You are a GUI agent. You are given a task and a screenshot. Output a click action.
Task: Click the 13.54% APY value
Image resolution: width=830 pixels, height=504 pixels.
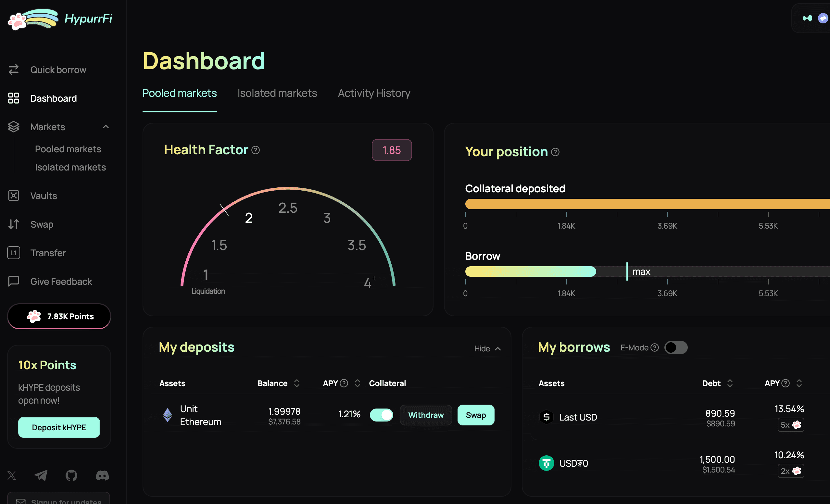pyautogui.click(x=789, y=409)
